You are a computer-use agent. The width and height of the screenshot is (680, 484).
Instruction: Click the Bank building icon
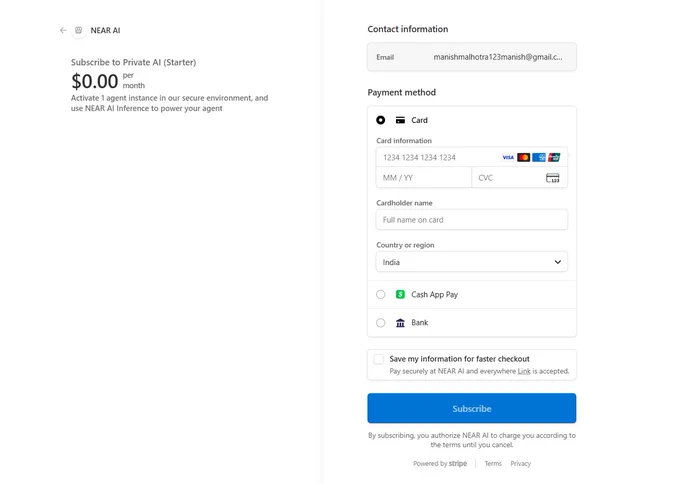[400, 323]
